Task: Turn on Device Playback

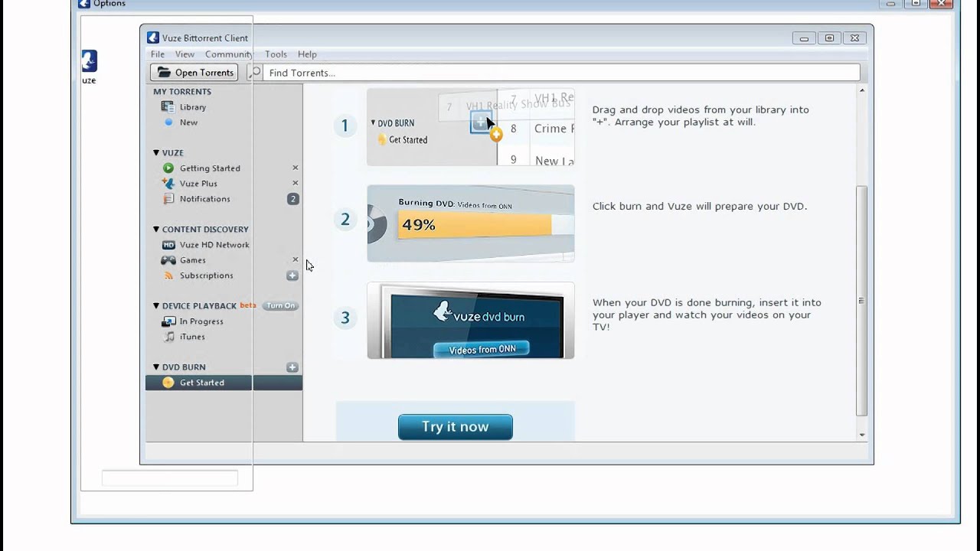Action: pyautogui.click(x=280, y=305)
